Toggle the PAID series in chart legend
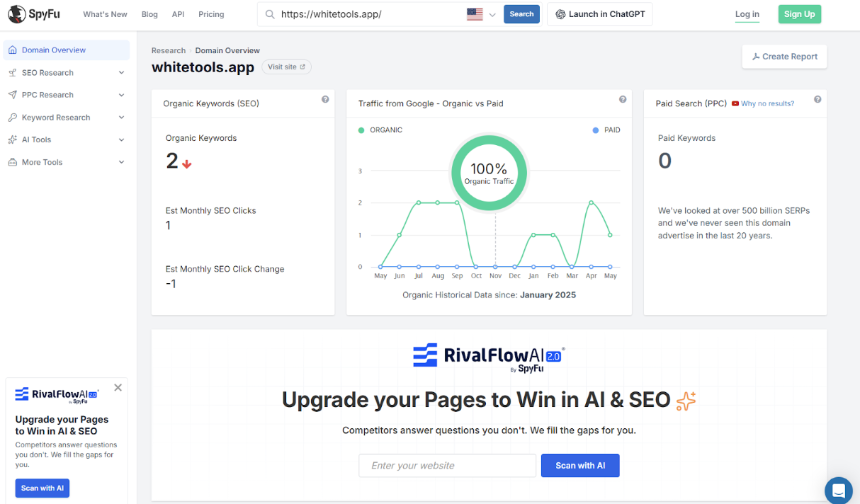860x504 pixels. (606, 130)
